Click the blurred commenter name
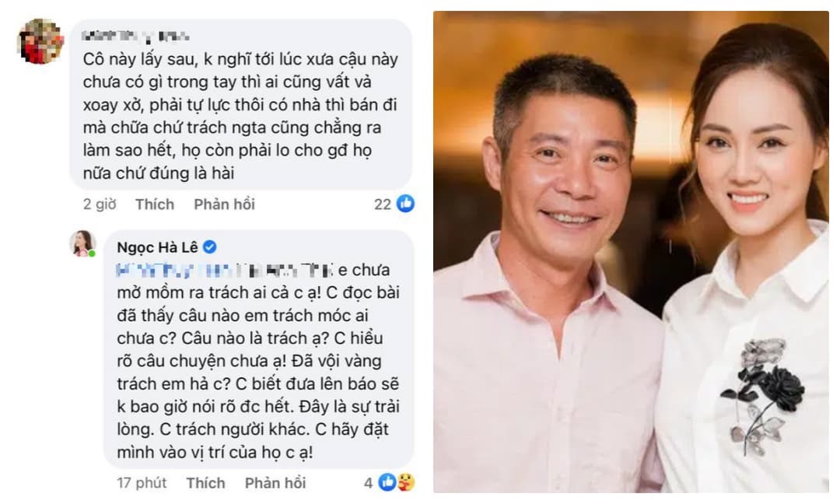Viewport: 840px width, 504px height. click(135, 37)
